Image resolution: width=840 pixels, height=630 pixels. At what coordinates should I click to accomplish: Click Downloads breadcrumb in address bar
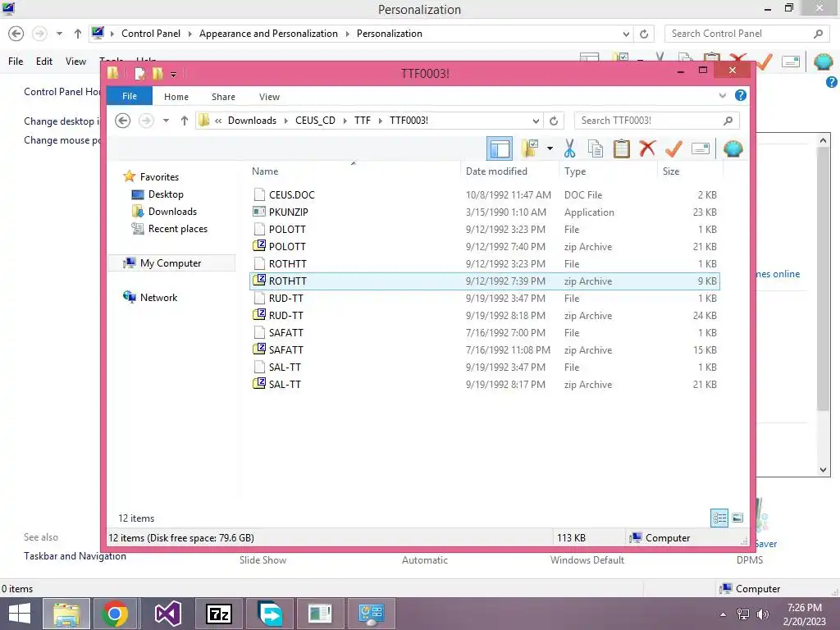click(x=252, y=121)
